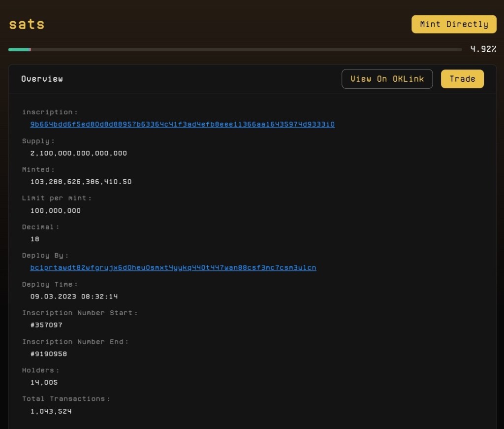Click the Minted amount value

[81, 182]
